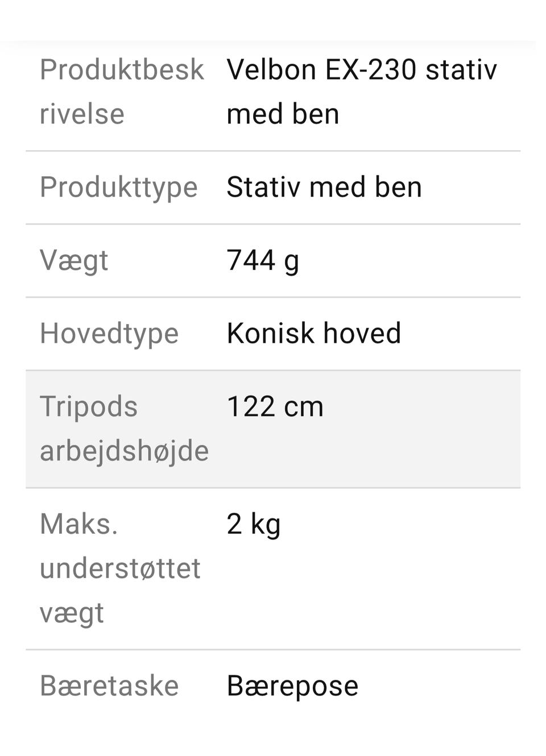Select the Bærepose value
The image size is (546, 756).
click(292, 686)
